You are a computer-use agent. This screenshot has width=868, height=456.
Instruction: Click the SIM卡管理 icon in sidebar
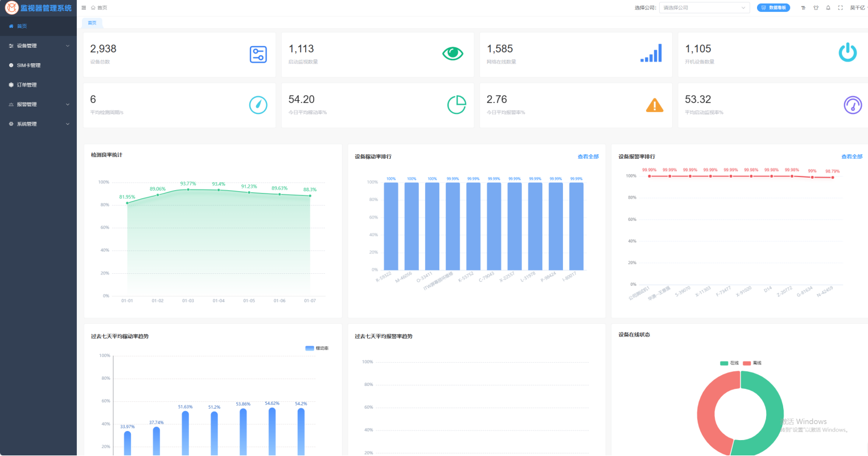pos(11,65)
